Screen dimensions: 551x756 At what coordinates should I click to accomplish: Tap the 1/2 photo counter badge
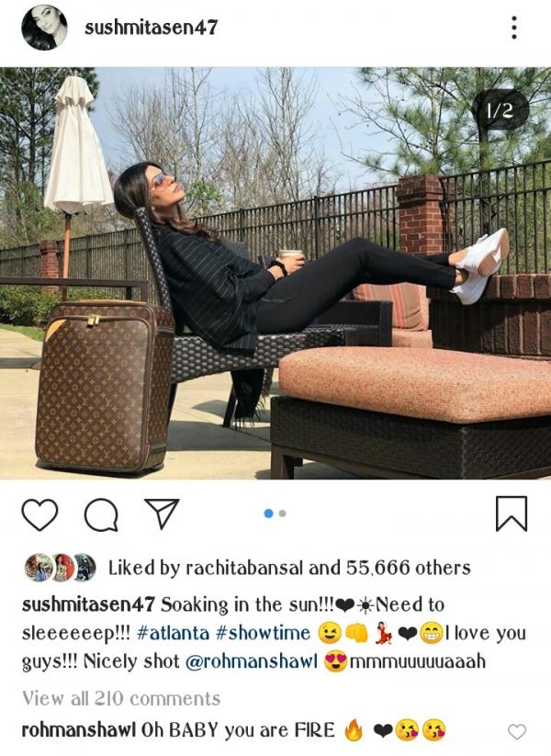click(x=500, y=110)
